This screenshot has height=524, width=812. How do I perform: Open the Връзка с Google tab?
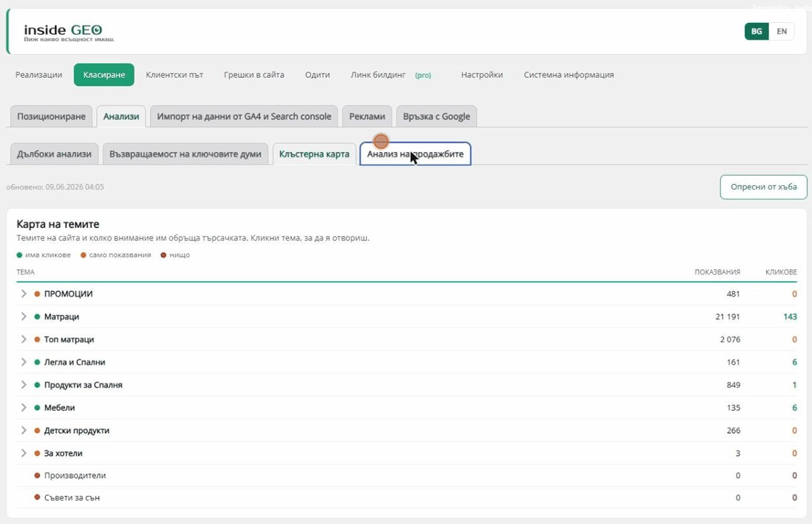coord(437,116)
